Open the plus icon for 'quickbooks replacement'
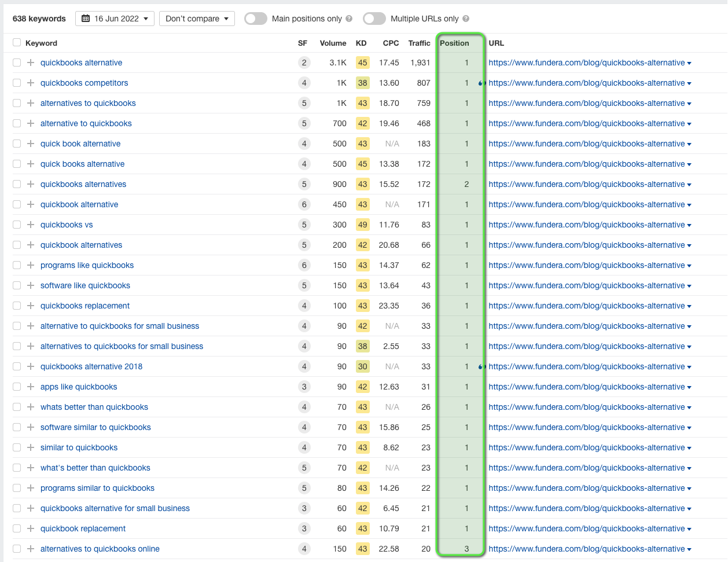Viewport: 728px width, 562px height. click(x=31, y=306)
